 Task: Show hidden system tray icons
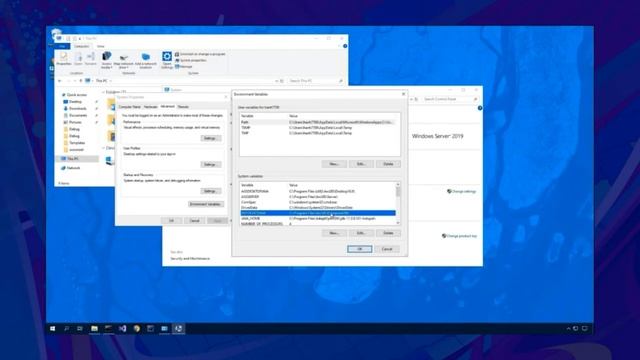pos(568,329)
